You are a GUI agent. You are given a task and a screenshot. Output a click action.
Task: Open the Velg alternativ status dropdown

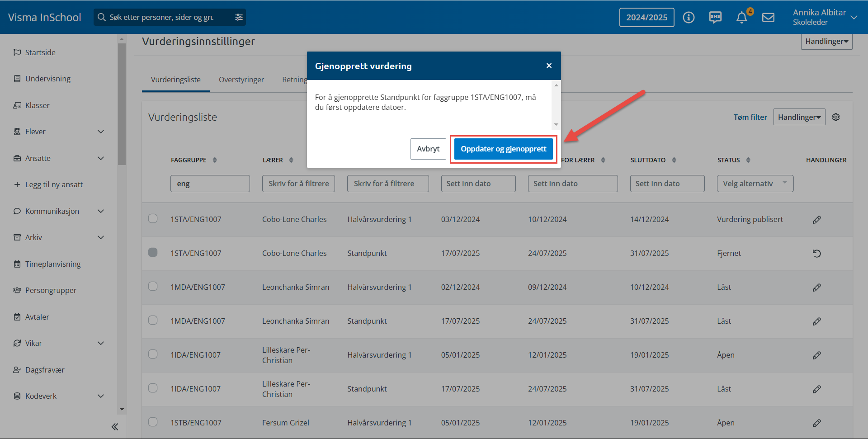coord(755,184)
